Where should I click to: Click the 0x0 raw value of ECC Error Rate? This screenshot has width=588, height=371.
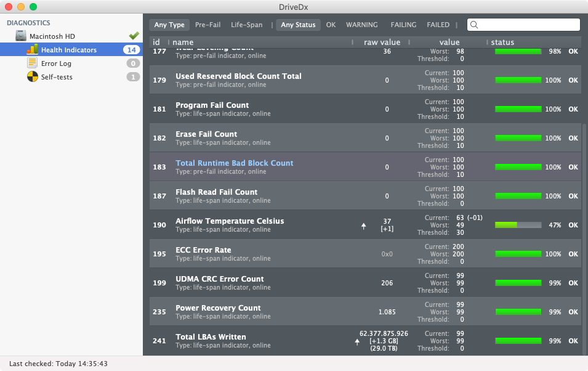[387, 254]
